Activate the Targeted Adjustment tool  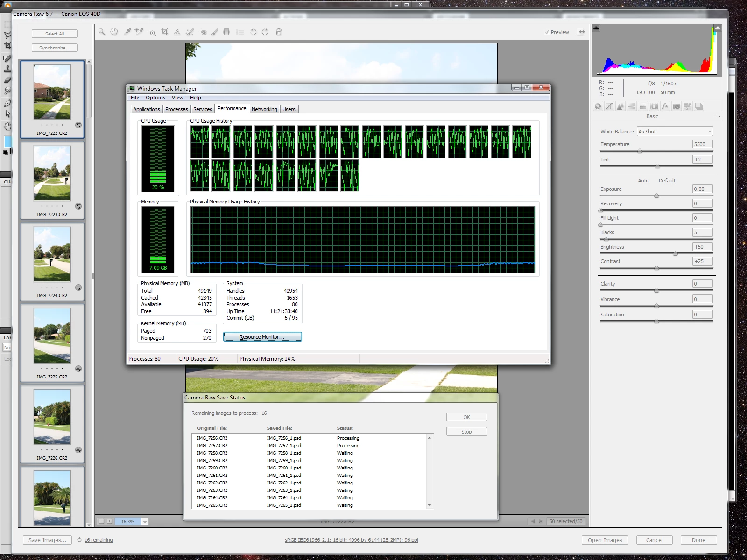point(152,32)
